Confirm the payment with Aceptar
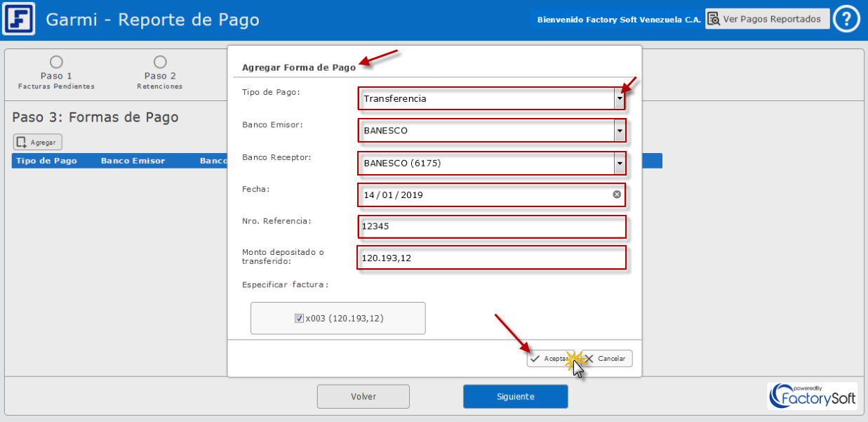 pos(549,358)
